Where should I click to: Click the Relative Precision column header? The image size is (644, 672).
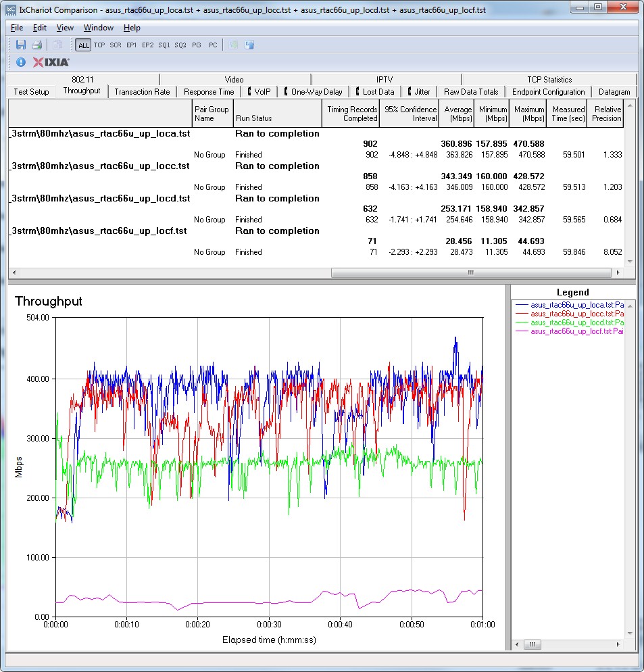pyautogui.click(x=605, y=114)
